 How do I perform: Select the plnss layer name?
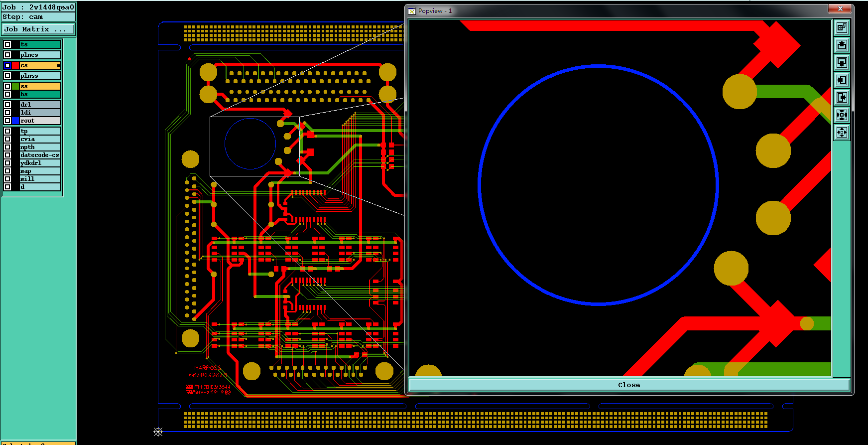(40, 76)
